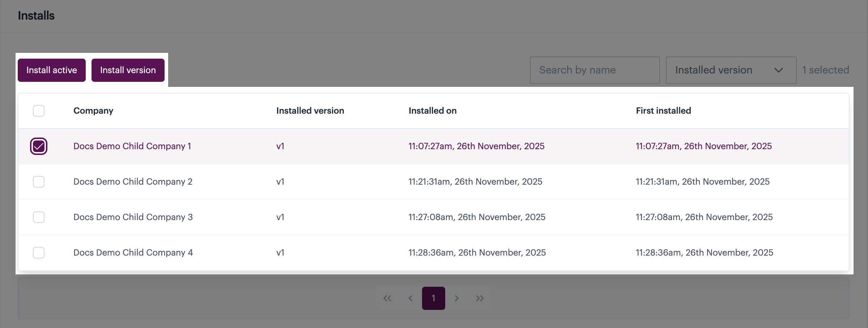Tick the Docs Demo Child Company 4 checkbox

(x=39, y=253)
